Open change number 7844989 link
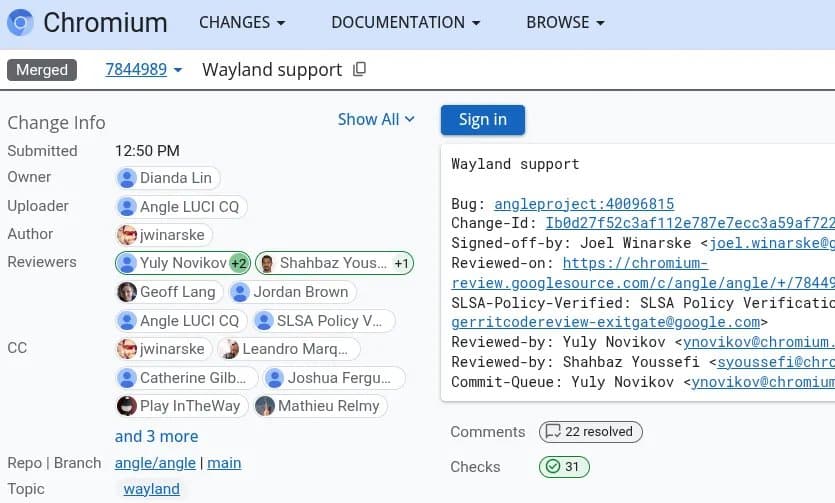Screen dimensions: 835x503 (x=136, y=69)
